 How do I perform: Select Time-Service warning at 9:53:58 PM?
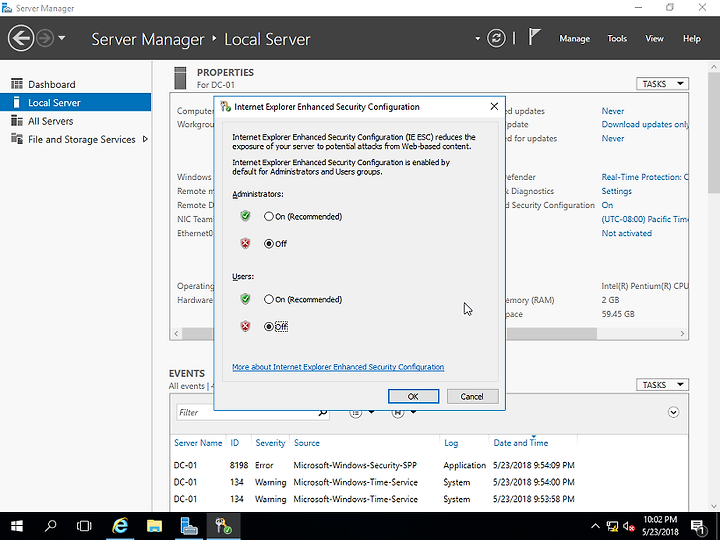[x=428, y=499]
